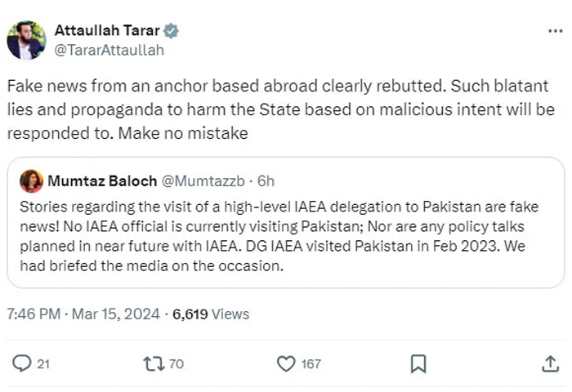This screenshot has width=572, height=392.
Task: Click the reply count 21
Action: click(x=43, y=364)
